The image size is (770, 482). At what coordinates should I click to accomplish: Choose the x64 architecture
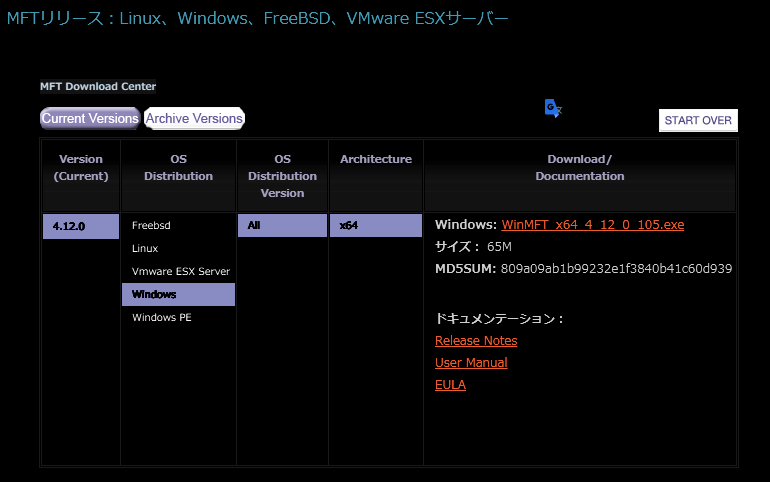point(376,225)
